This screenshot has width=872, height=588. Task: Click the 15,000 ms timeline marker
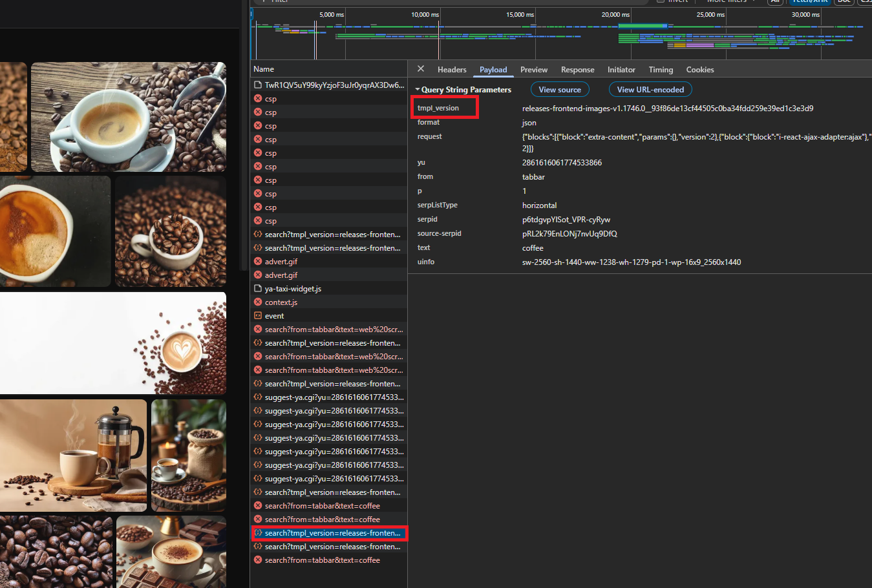(x=520, y=14)
